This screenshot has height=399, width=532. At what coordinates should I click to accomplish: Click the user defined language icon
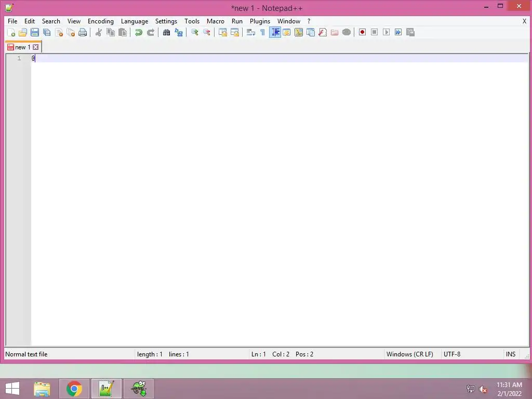pyautogui.click(x=287, y=32)
